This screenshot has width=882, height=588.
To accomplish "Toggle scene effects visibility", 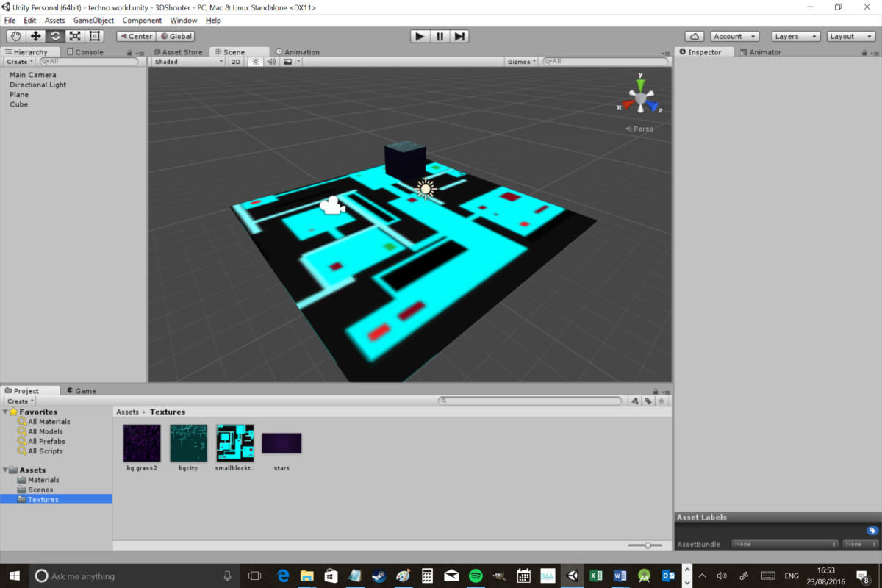I will 285,61.
